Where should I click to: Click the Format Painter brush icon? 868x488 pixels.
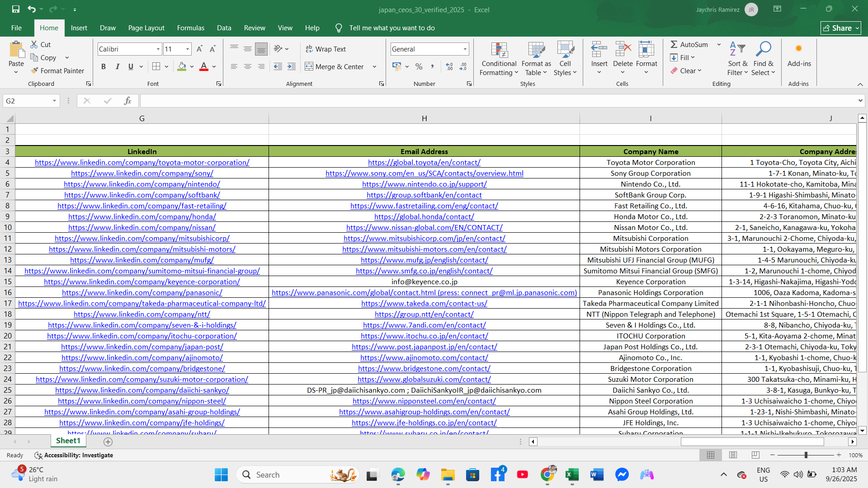(x=34, y=70)
